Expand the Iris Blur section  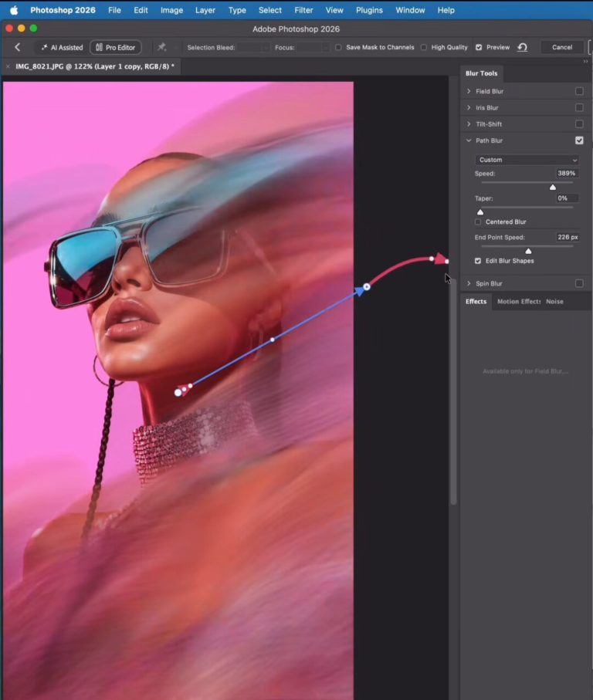(469, 107)
